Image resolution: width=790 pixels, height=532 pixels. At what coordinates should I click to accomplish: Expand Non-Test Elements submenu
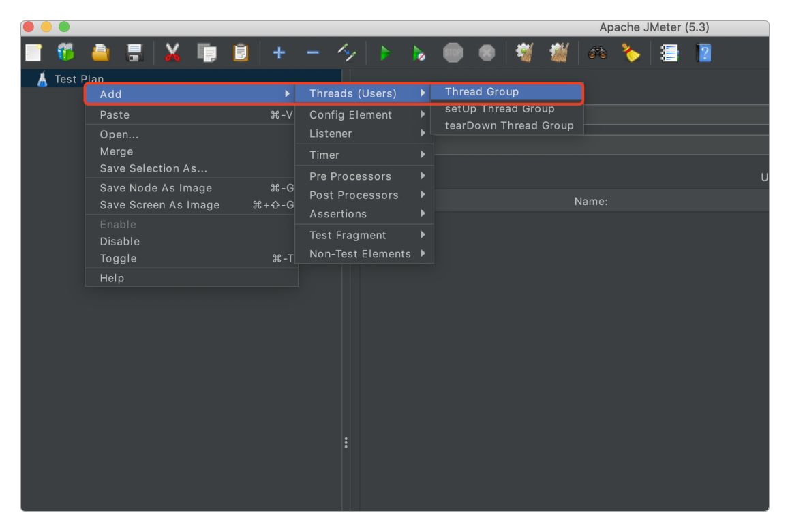click(x=364, y=254)
